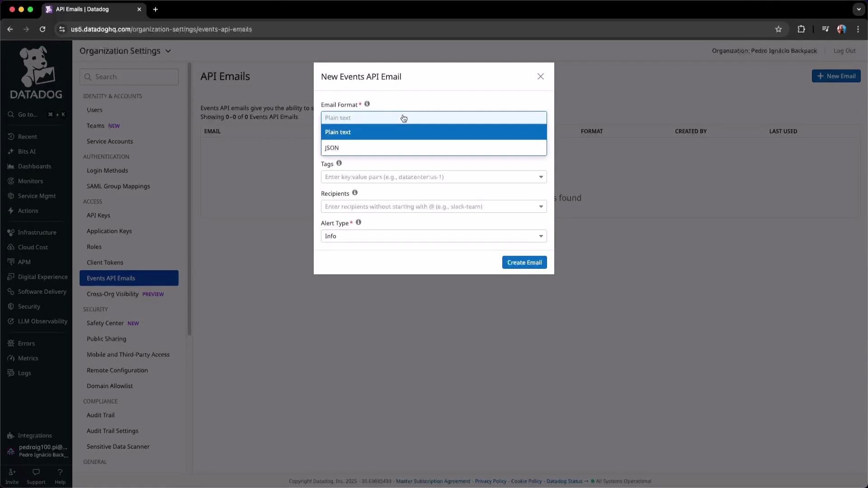Open Support chat icon

tap(36, 472)
